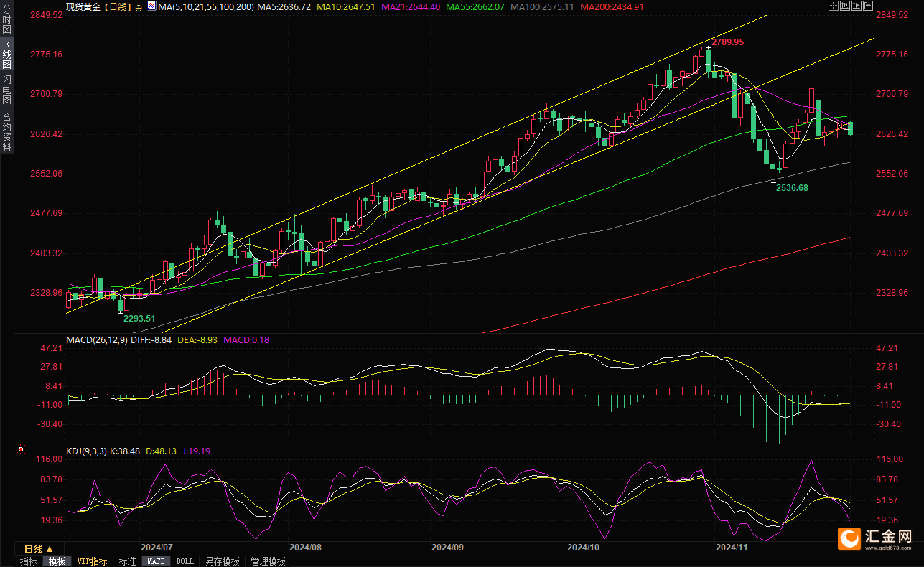Viewport: 924px width, 567px height.
Task: Click the 2552.06 price label on right axis
Action: [x=892, y=174]
